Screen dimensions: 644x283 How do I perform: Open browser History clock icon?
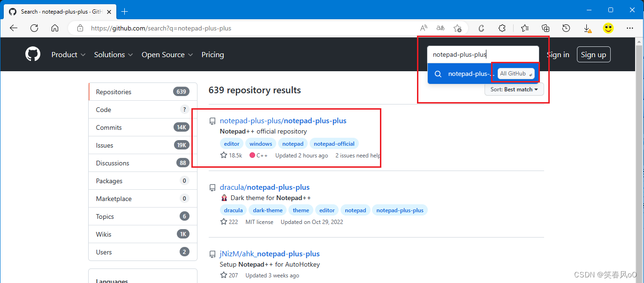[566, 28]
